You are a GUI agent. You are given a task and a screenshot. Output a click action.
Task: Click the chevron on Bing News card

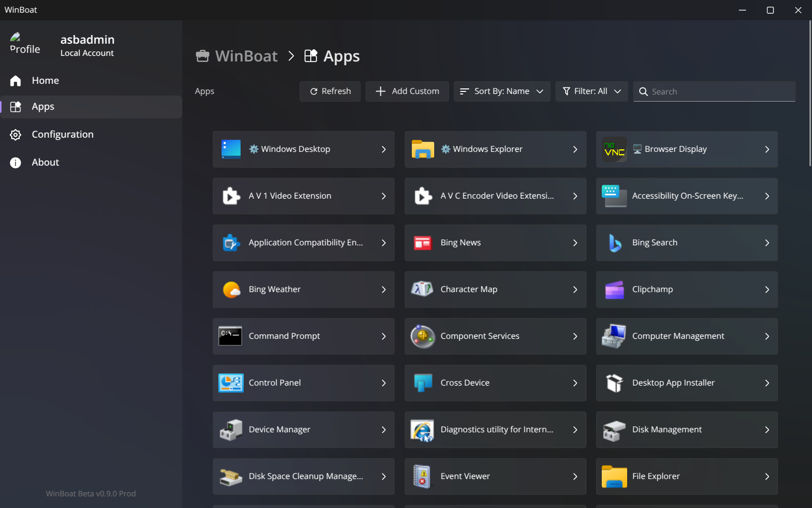575,243
